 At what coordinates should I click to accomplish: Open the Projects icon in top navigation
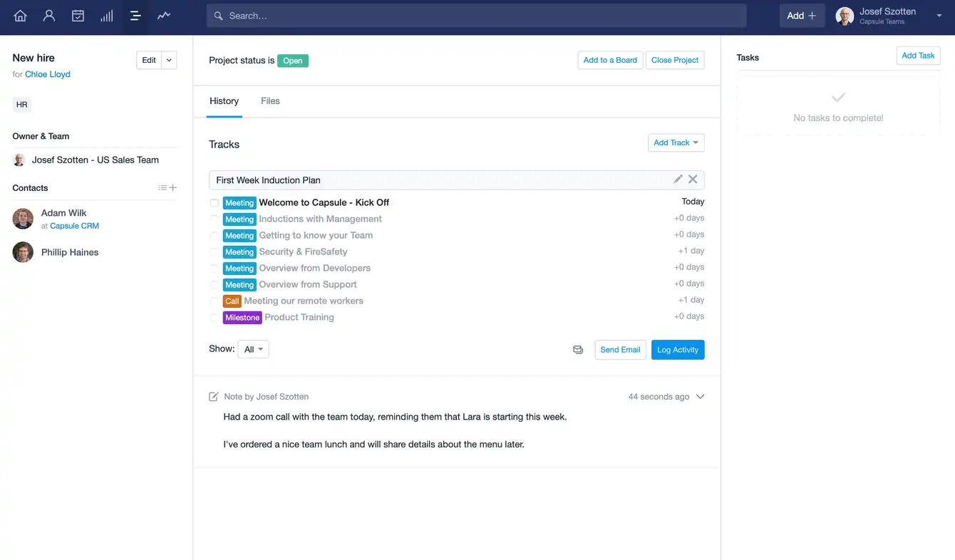(x=135, y=16)
